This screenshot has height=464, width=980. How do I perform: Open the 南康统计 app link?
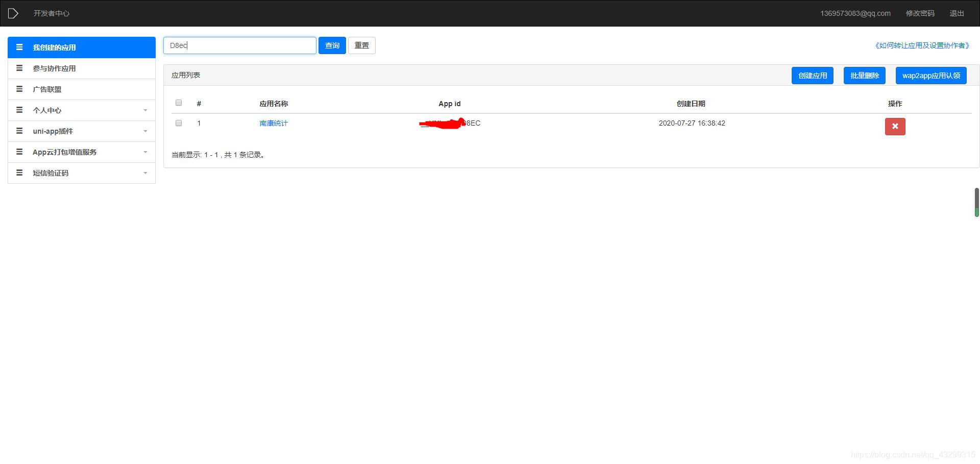point(274,123)
